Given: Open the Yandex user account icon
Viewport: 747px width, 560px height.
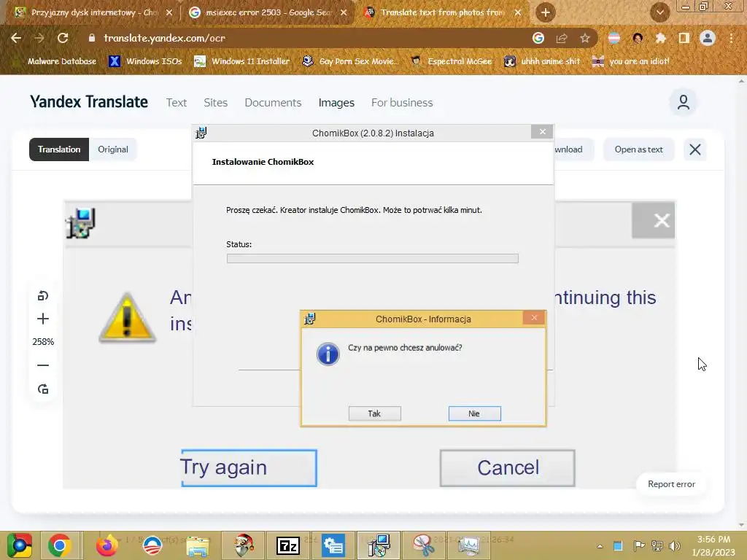Looking at the screenshot, I should tap(683, 102).
